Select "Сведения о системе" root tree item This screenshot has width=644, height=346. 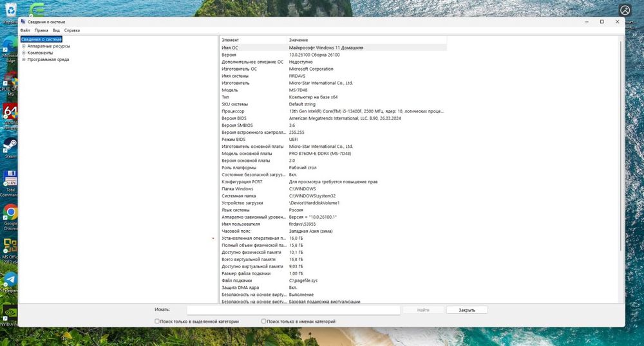pos(41,39)
